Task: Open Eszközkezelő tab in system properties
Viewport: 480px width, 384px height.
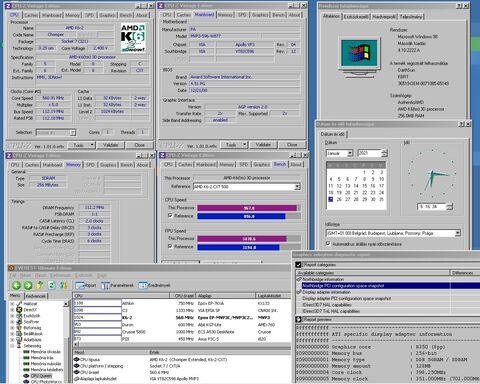Action: pos(356,17)
